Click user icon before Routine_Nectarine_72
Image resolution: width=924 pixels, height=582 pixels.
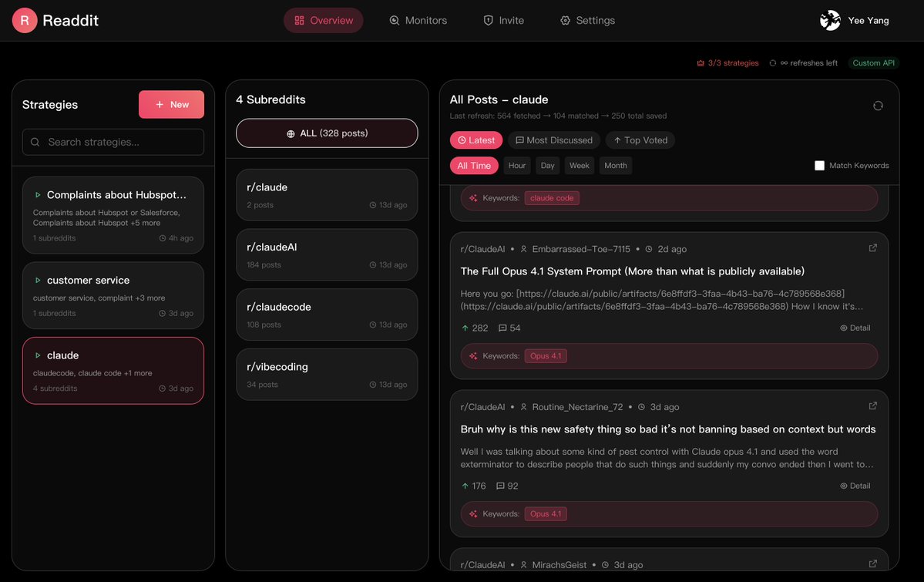point(523,408)
